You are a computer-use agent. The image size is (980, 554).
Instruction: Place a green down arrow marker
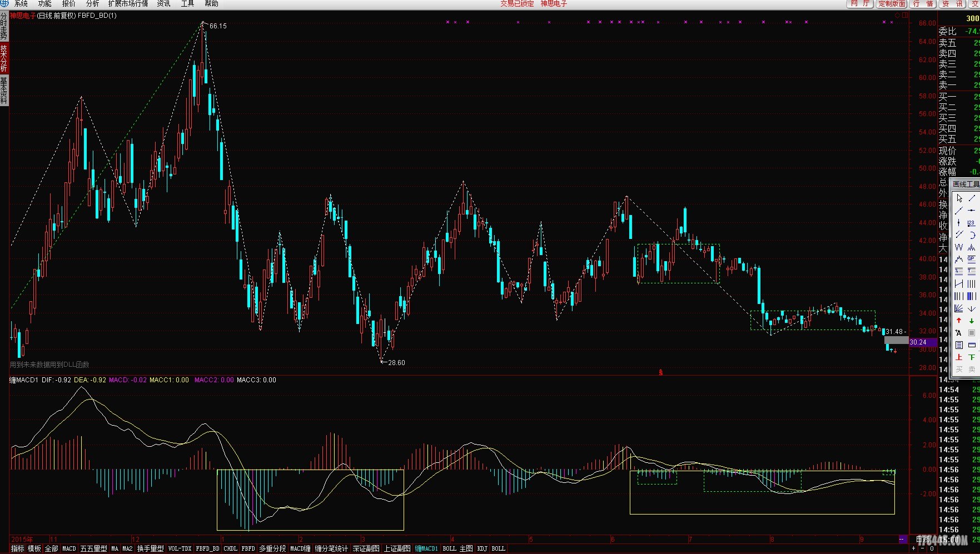(x=972, y=321)
